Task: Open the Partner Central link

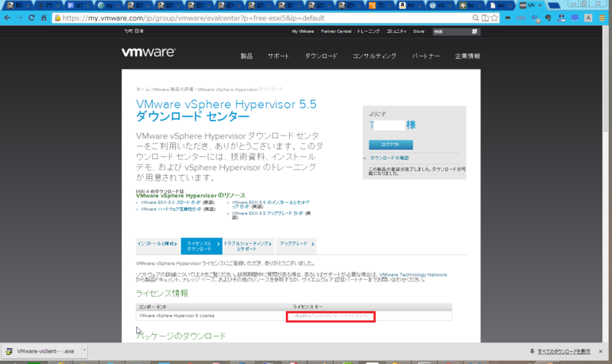Action: pos(336,31)
